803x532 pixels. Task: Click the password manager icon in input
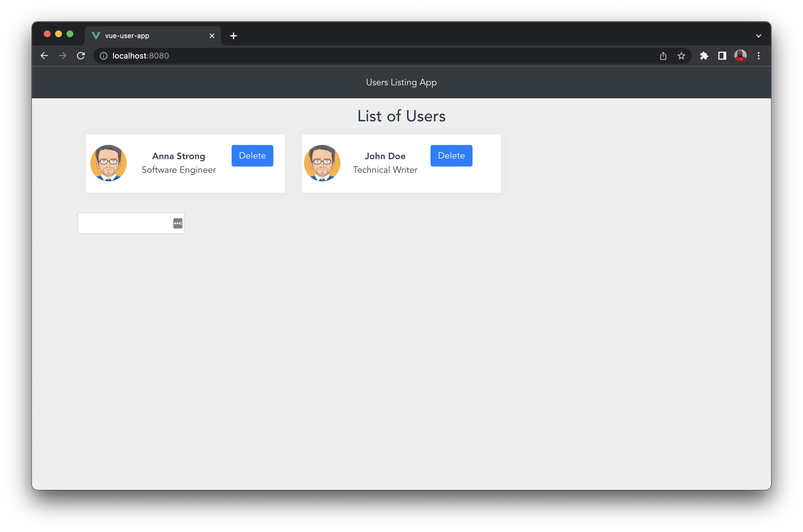(x=178, y=223)
